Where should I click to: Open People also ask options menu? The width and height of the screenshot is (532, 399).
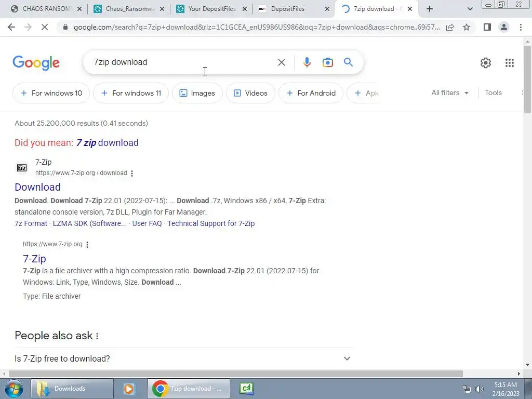click(97, 336)
